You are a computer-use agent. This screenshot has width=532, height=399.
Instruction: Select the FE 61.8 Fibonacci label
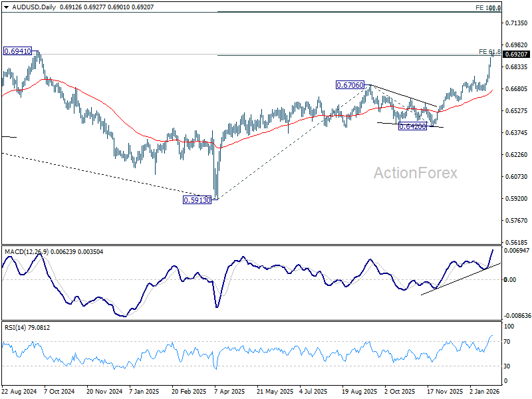click(489, 51)
